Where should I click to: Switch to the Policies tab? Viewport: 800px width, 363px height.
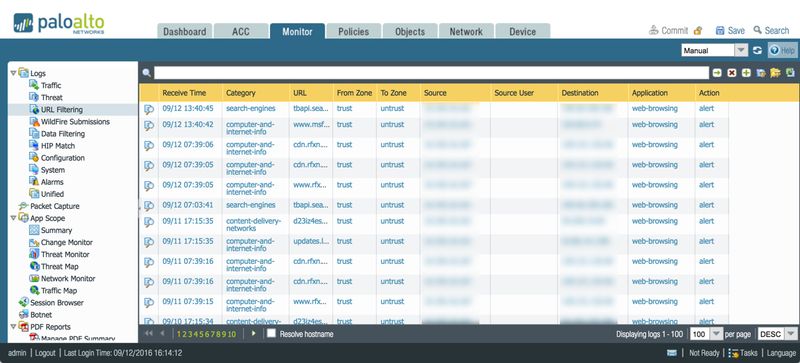353,31
